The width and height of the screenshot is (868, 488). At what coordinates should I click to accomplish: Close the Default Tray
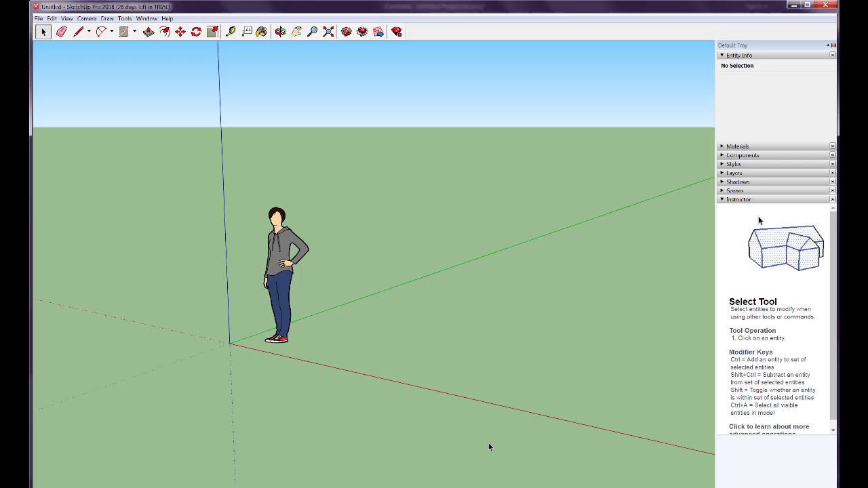click(833, 45)
